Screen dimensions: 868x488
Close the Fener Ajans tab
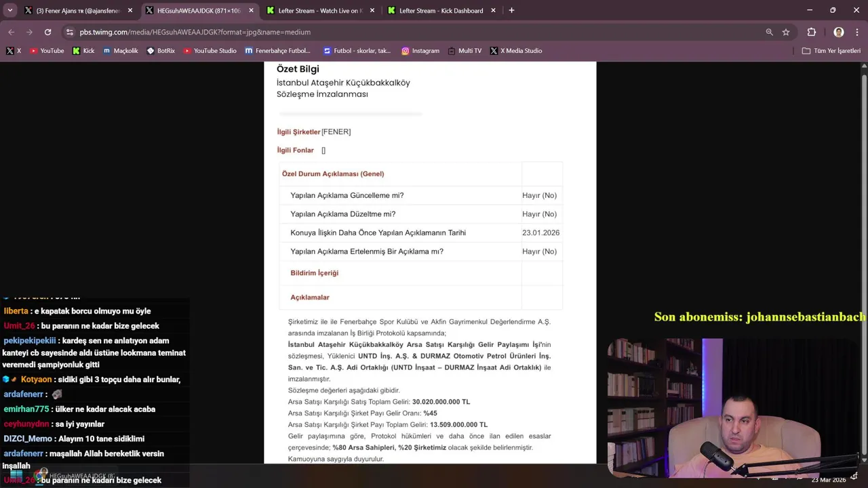[130, 11]
